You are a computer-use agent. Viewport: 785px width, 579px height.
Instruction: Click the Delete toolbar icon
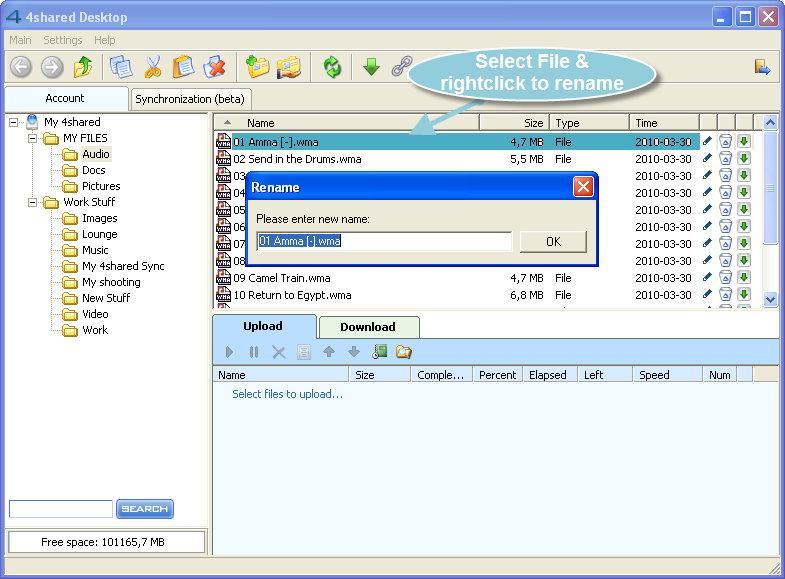tap(215, 67)
